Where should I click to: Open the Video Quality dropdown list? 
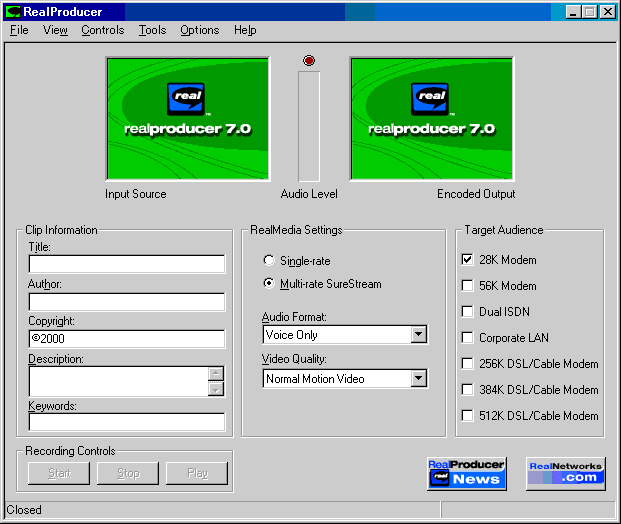click(418, 379)
